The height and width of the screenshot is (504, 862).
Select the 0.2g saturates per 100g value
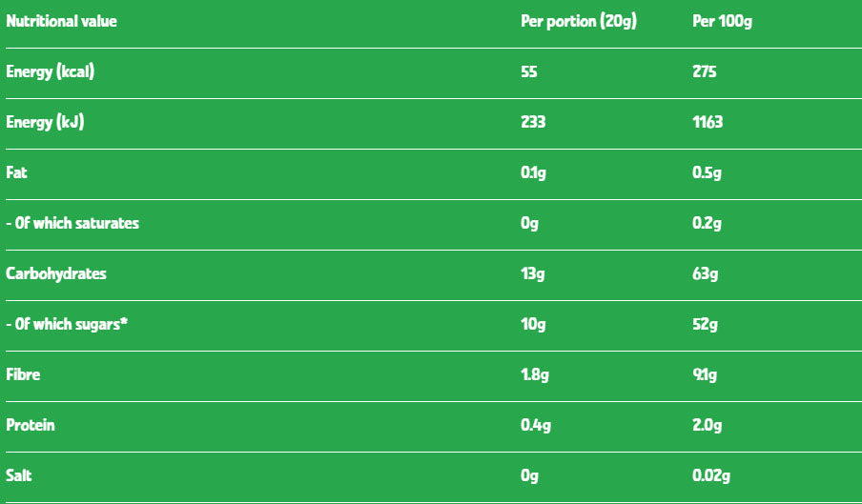707,223
